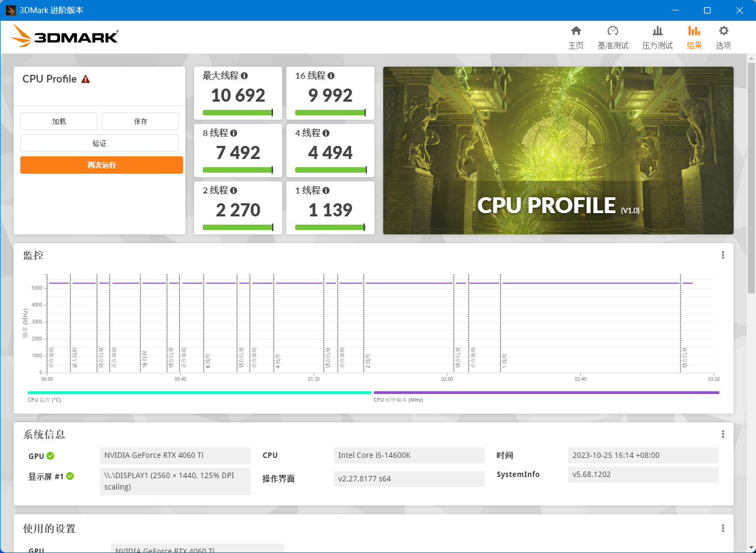The image size is (756, 553).
Task: Toggle the CPU 温度 legend line
Action: coord(199,392)
